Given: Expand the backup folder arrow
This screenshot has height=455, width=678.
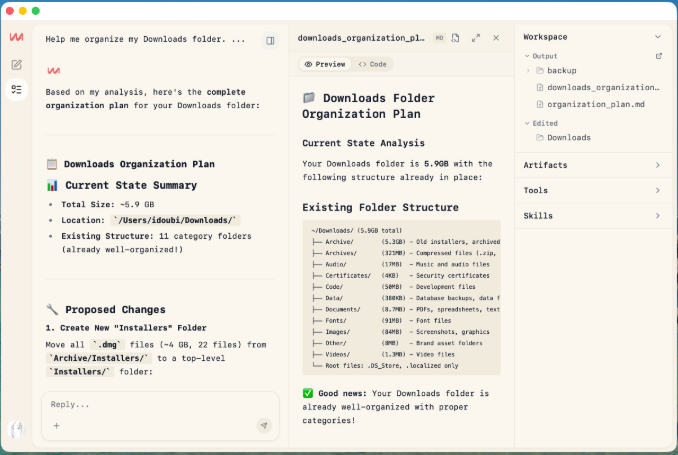Looking at the screenshot, I should (528, 70).
